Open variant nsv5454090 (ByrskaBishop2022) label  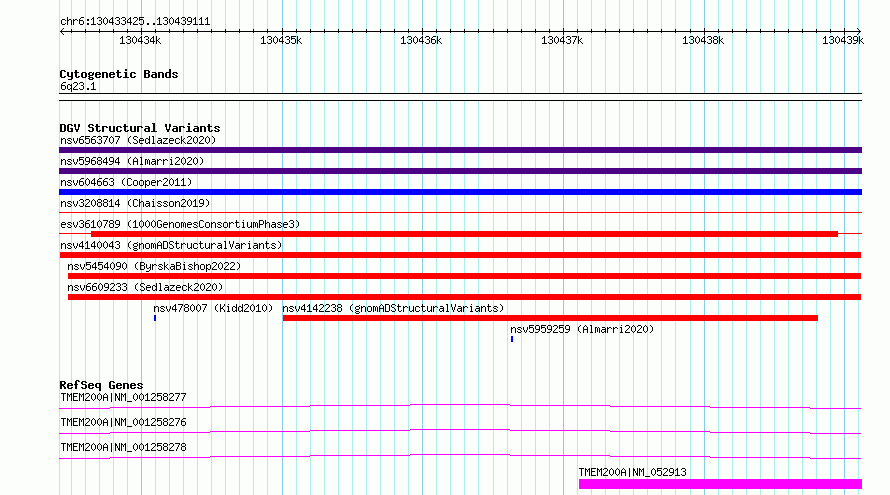(154, 266)
